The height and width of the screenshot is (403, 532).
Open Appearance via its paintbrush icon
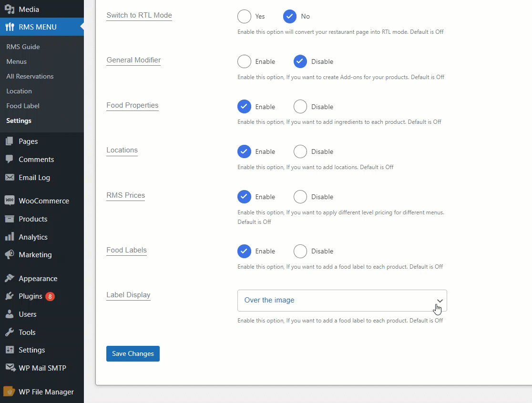(x=10, y=278)
